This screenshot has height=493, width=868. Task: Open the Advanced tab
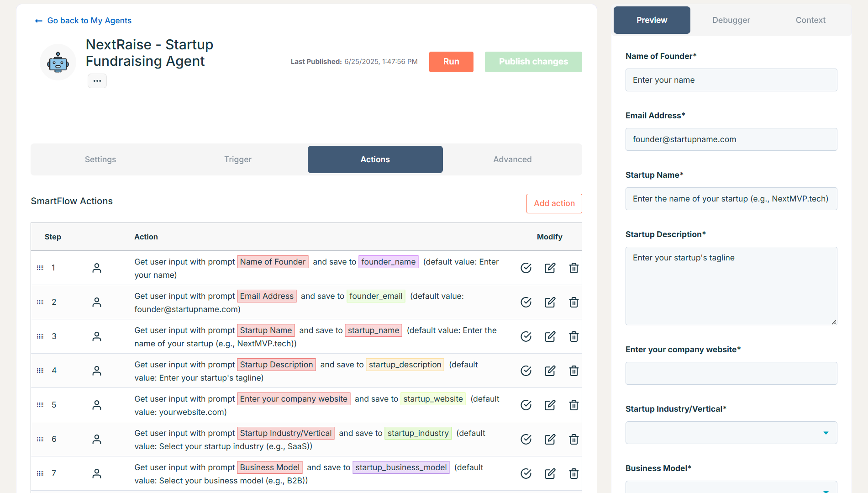coord(512,159)
